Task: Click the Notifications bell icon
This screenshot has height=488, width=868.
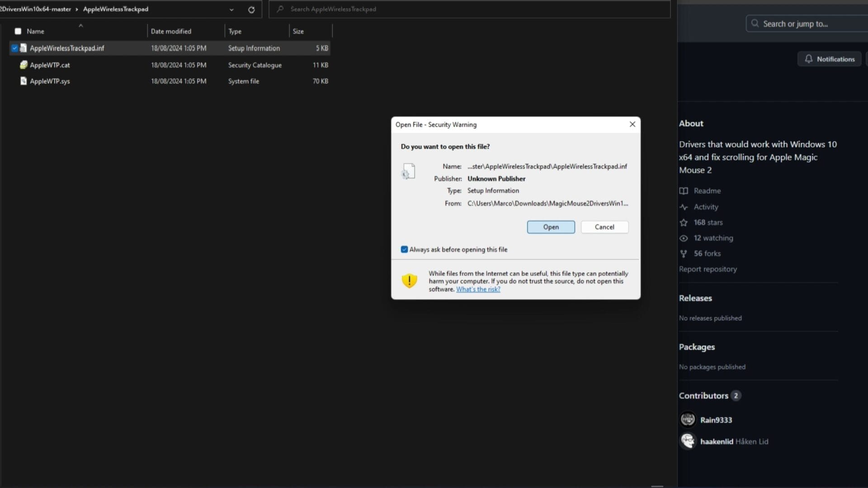Action: tap(809, 59)
